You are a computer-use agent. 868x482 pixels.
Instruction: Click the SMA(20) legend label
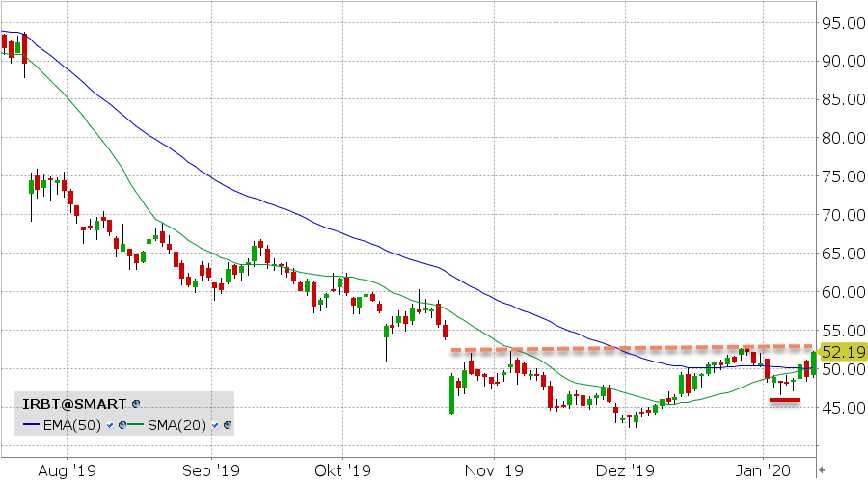[x=177, y=425]
